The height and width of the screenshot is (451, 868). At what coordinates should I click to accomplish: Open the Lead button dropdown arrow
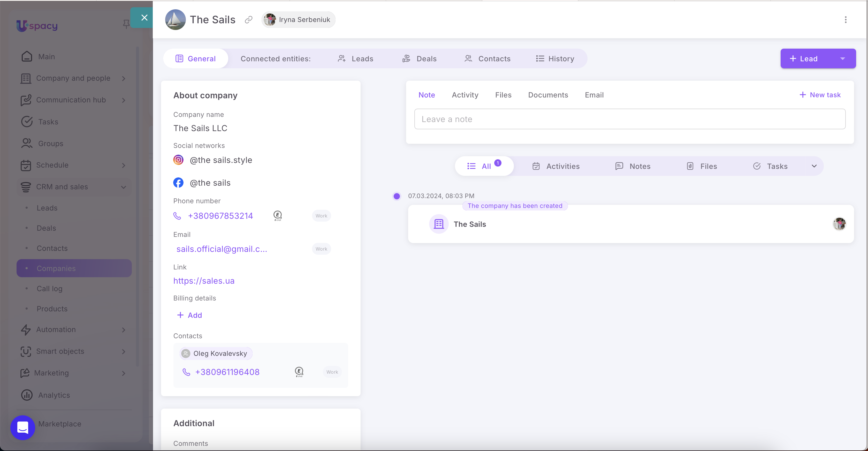pos(842,59)
